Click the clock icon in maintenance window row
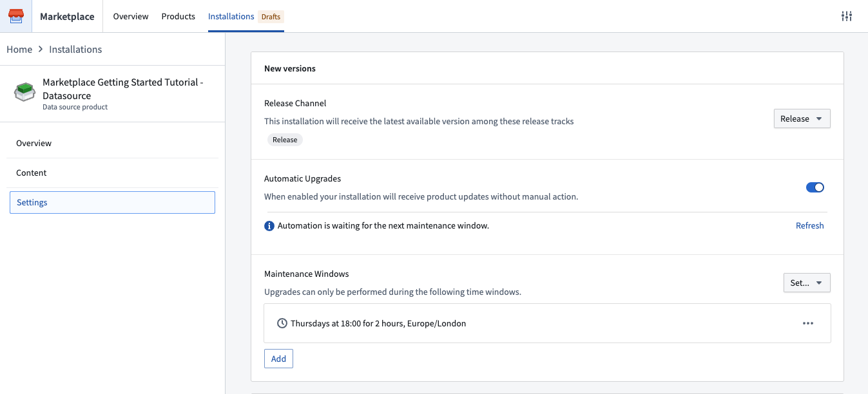868x394 pixels. [282, 323]
